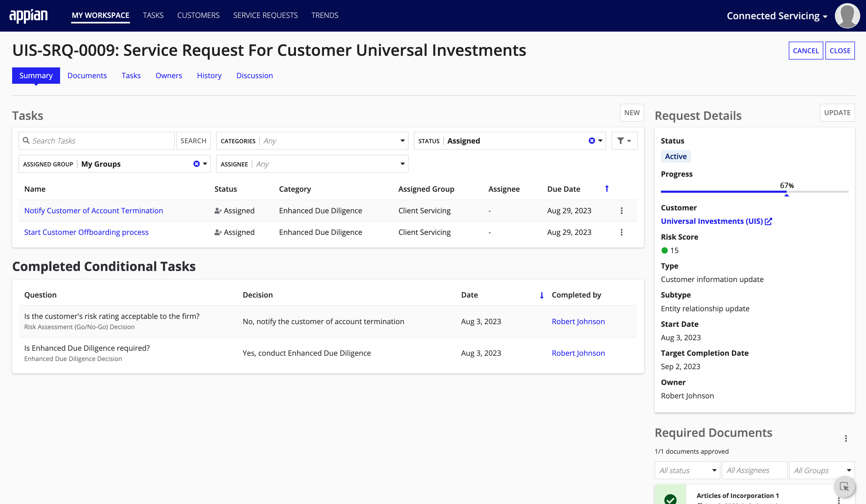Viewport: 866px width, 504px height.
Task: Open the user profile avatar
Action: point(847,16)
